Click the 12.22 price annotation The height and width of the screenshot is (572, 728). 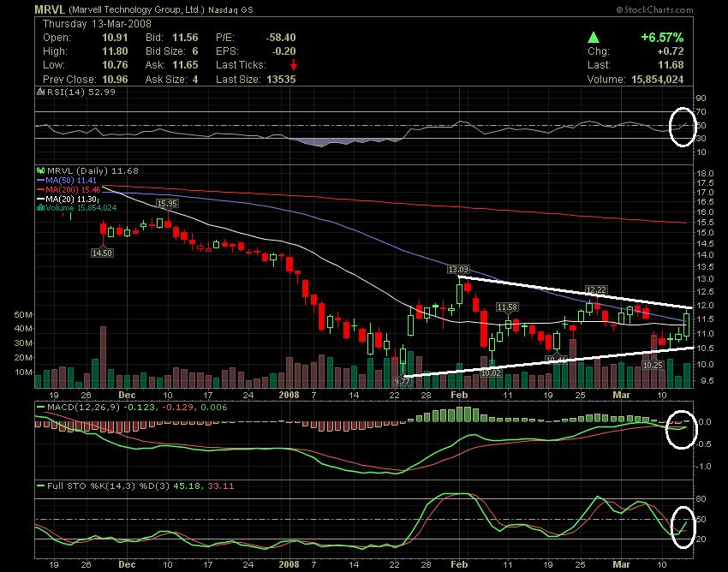[x=596, y=289]
